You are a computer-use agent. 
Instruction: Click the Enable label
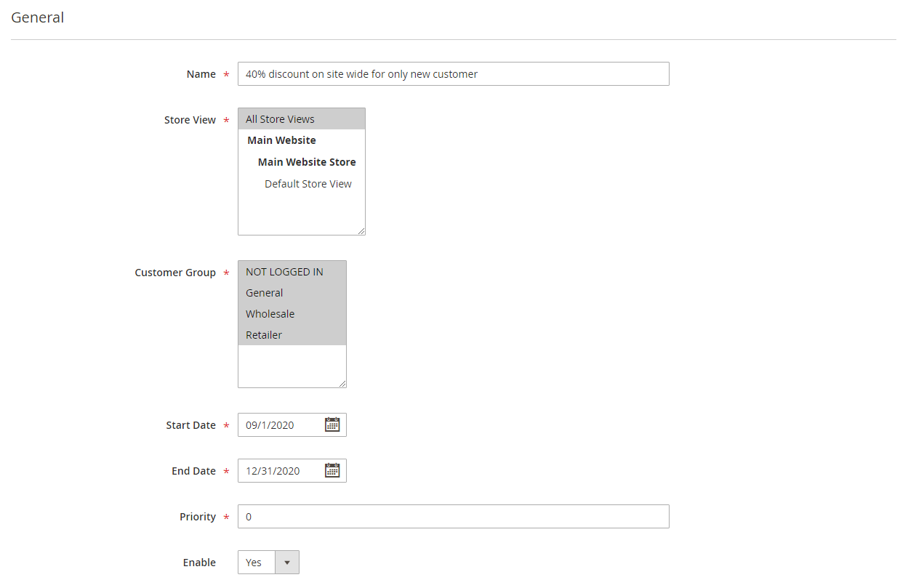coord(199,563)
